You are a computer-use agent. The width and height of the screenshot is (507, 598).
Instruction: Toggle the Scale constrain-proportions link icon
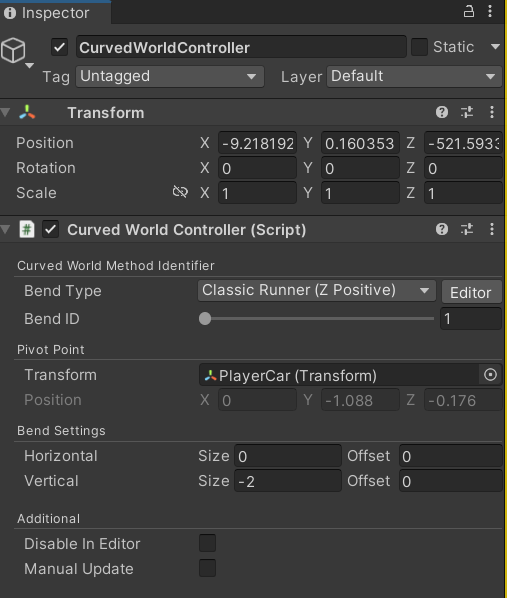pyautogui.click(x=180, y=192)
